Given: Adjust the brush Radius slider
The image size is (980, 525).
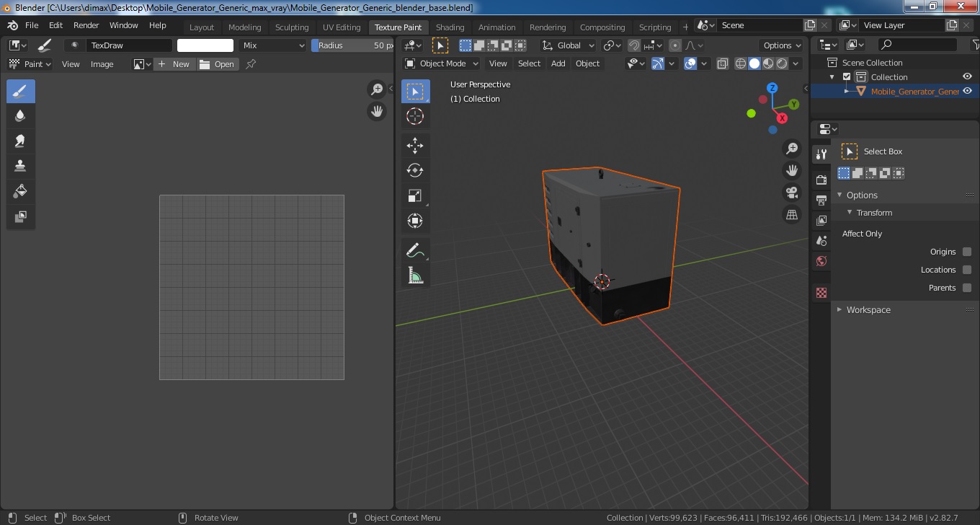Looking at the screenshot, I should tap(353, 45).
